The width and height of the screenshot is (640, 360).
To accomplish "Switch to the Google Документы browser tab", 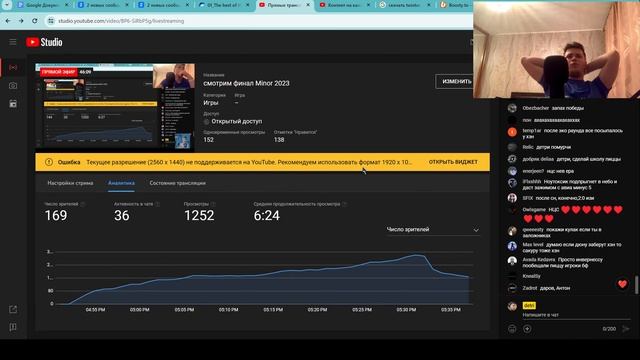I will coord(42,5).
